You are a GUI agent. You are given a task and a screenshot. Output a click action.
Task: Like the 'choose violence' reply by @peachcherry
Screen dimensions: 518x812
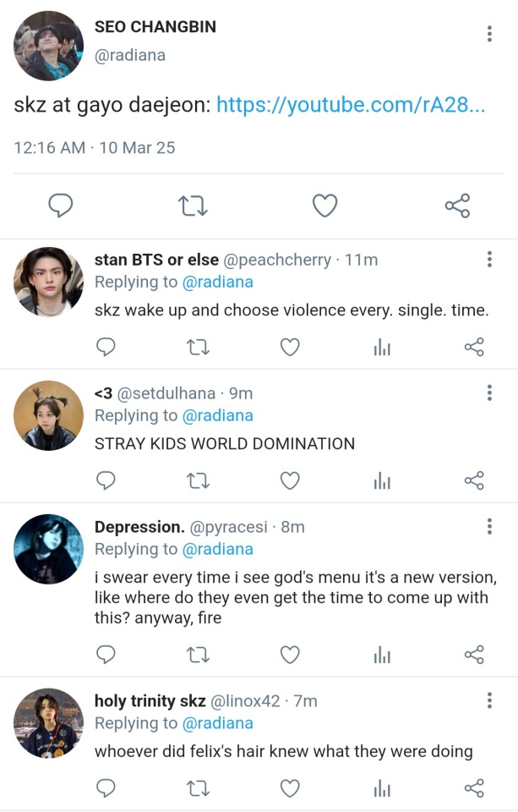[290, 347]
